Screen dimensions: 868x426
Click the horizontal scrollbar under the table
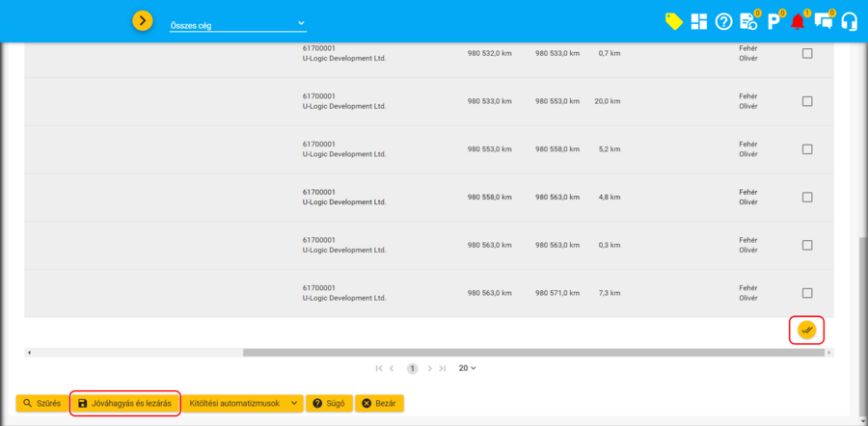point(532,353)
